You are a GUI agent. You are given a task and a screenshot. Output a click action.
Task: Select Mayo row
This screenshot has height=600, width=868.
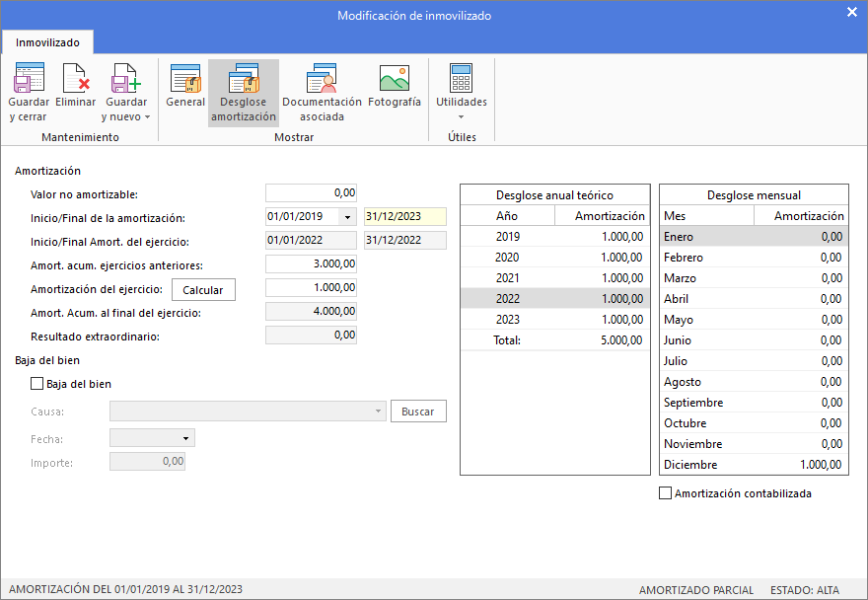point(754,320)
